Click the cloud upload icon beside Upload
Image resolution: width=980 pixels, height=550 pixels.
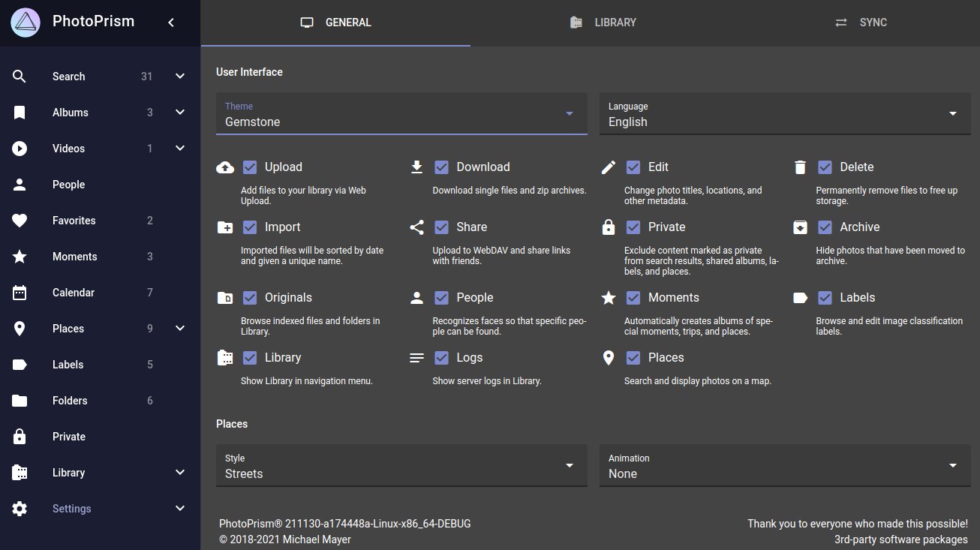pos(225,167)
